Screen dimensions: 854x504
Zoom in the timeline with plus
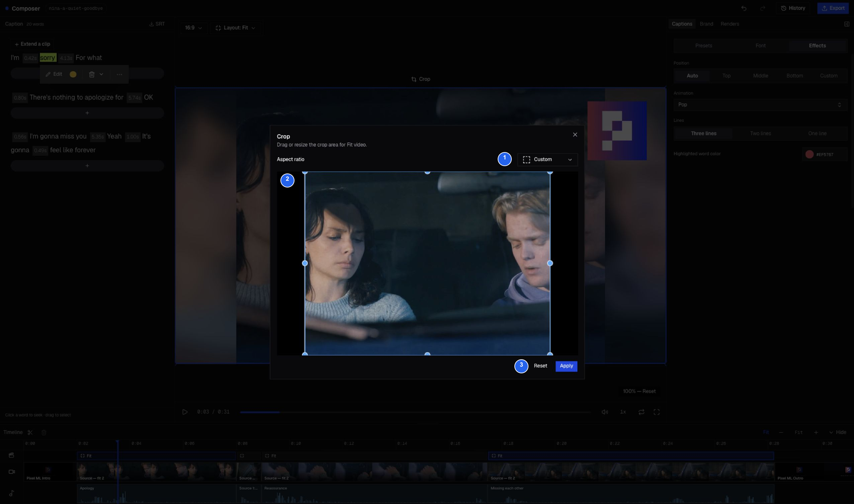point(816,432)
